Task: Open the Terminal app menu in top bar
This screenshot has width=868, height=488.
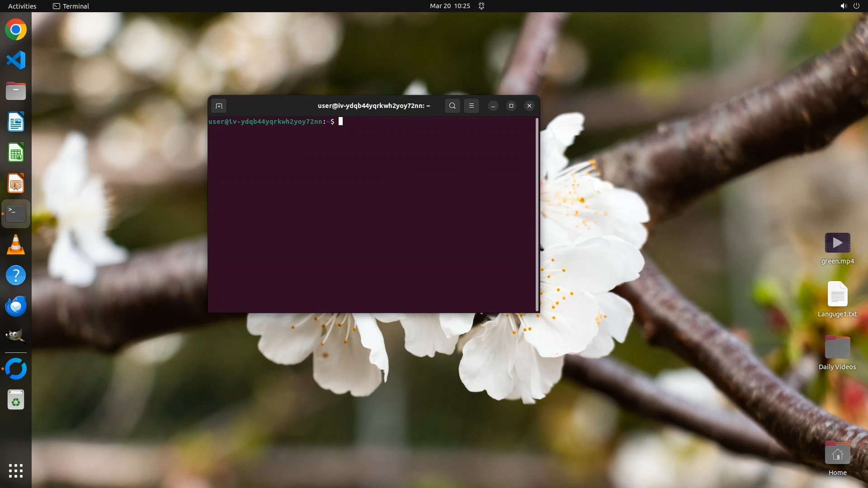Action: [71, 6]
